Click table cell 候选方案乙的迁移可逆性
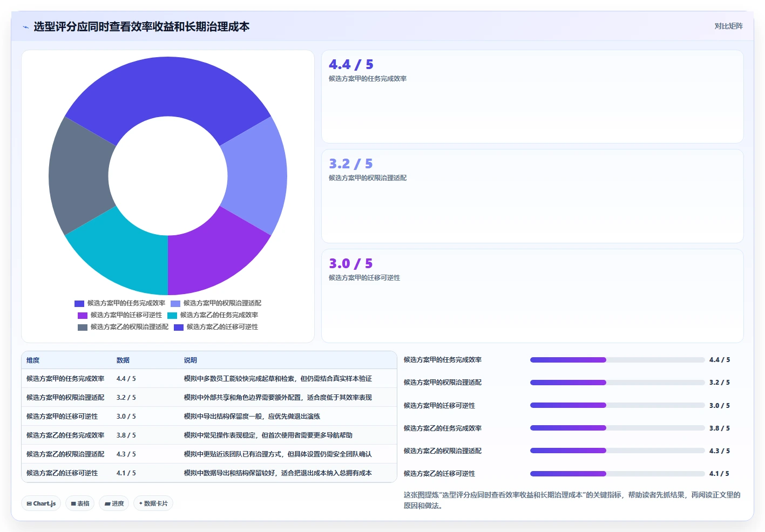The image size is (765, 532). point(62,473)
